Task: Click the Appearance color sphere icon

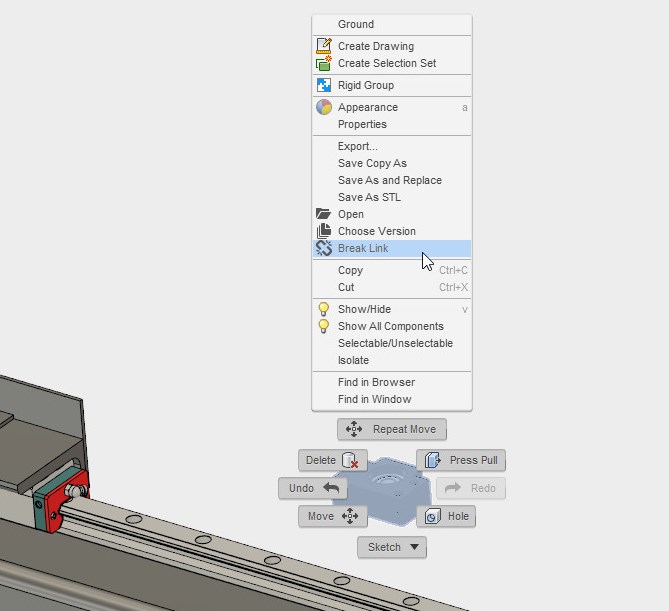Action: coord(324,107)
